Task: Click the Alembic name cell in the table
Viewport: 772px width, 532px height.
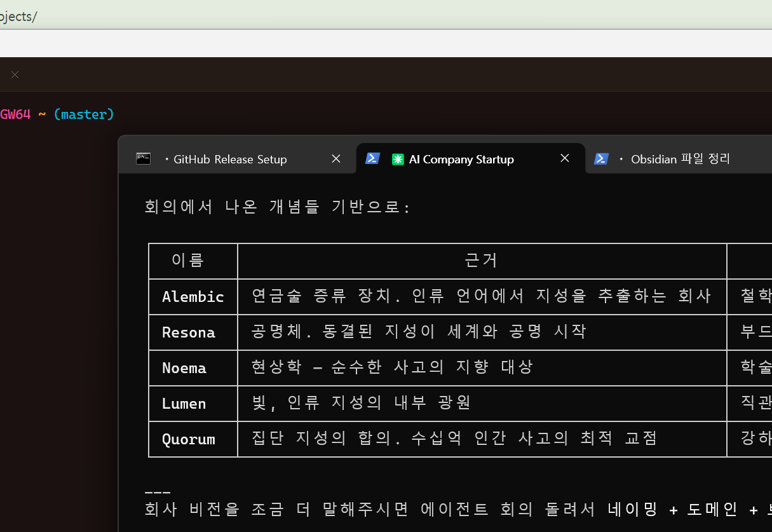Action: point(193,297)
